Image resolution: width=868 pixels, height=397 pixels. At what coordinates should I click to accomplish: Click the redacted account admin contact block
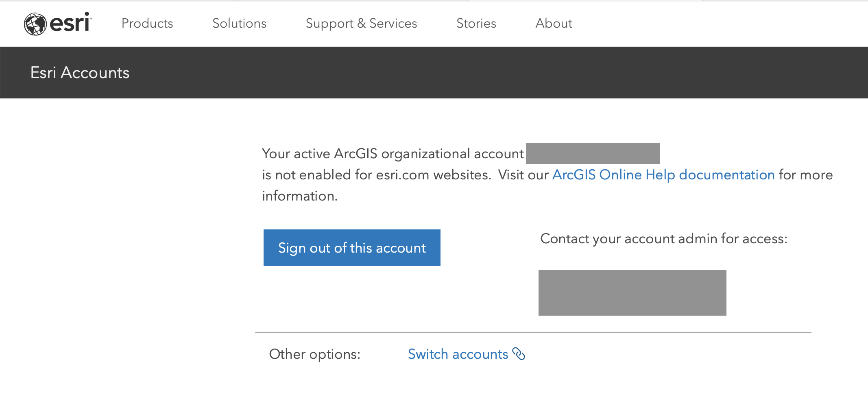(632, 293)
